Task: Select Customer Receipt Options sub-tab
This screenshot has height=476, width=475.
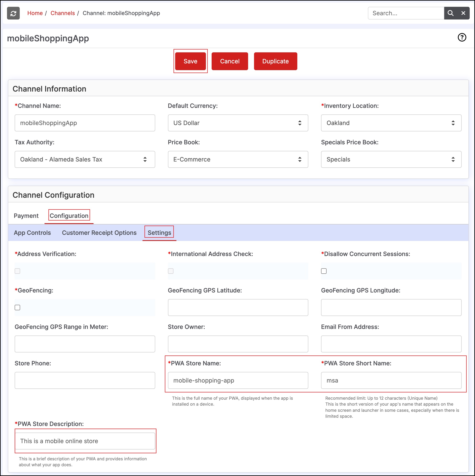Action: (x=99, y=233)
